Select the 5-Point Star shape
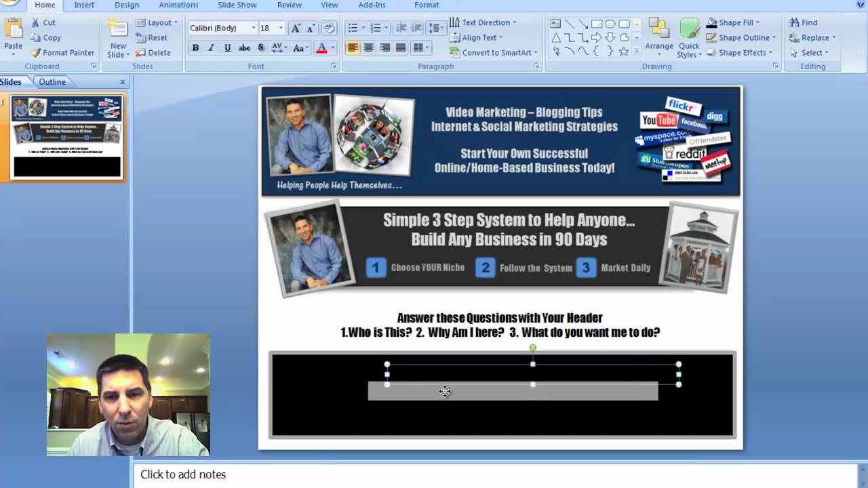Screen dimensions: 868x488 coord(624,51)
